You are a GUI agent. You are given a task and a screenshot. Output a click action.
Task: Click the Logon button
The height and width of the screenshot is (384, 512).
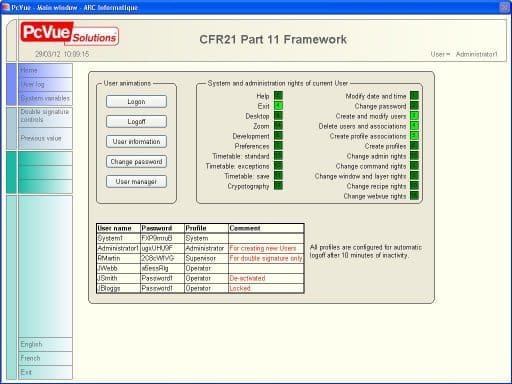[x=136, y=102]
